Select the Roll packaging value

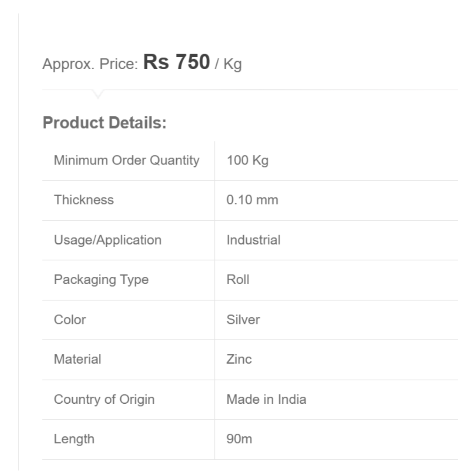coord(238,280)
